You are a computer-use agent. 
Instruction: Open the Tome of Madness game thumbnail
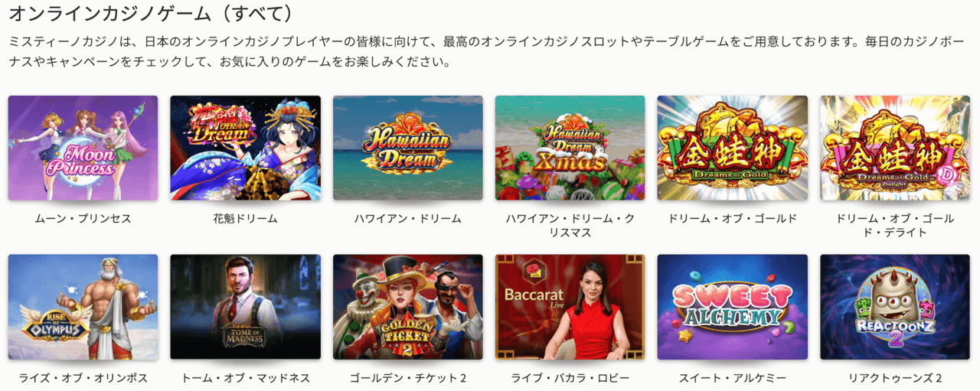[245, 307]
